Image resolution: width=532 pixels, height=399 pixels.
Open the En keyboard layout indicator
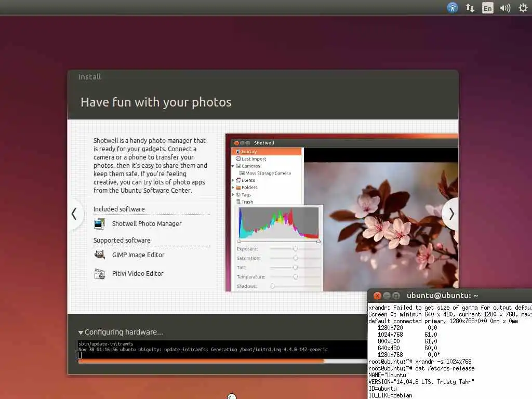pyautogui.click(x=487, y=8)
